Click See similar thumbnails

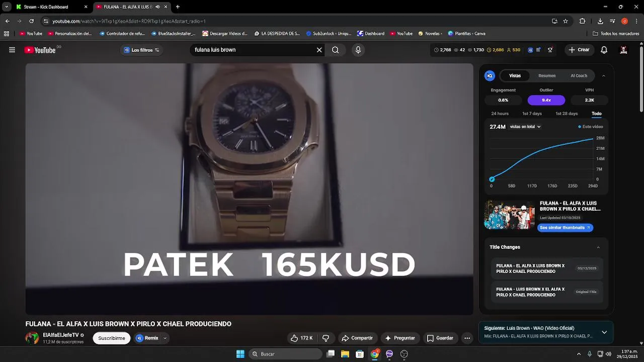[566, 228]
